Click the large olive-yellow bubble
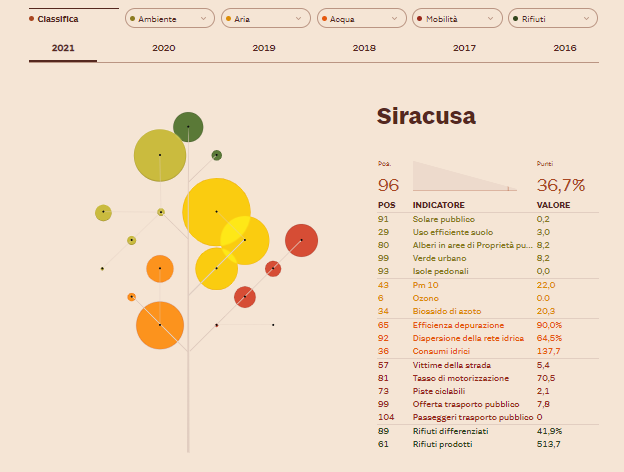This screenshot has width=624, height=472. click(160, 155)
